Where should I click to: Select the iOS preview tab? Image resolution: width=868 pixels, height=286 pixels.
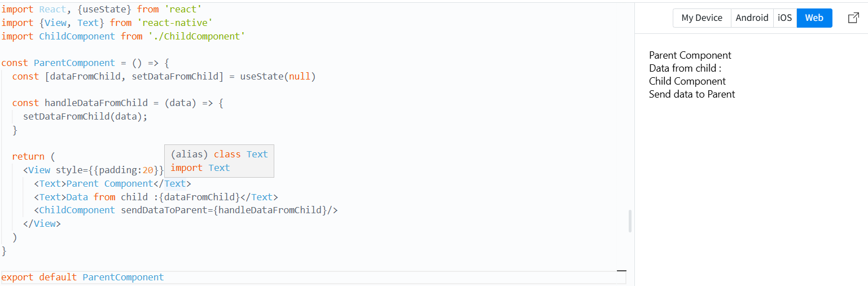pyautogui.click(x=784, y=18)
